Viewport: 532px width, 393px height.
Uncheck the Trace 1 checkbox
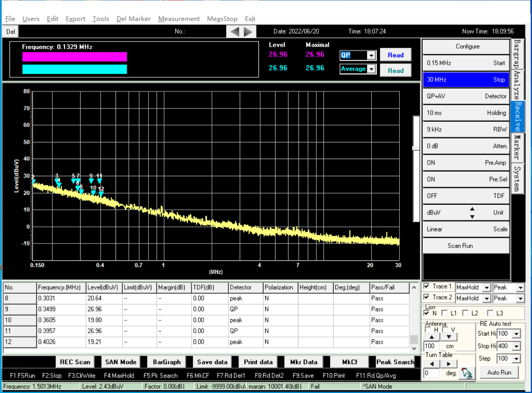426,287
